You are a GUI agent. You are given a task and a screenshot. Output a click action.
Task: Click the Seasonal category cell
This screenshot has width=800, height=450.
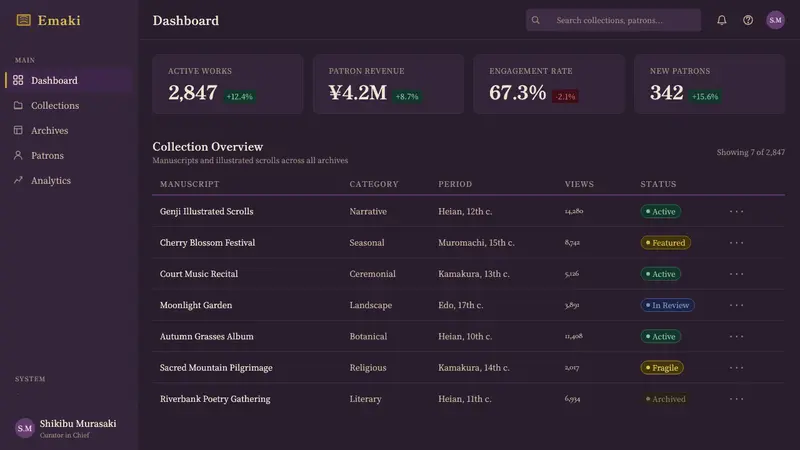[367, 243]
